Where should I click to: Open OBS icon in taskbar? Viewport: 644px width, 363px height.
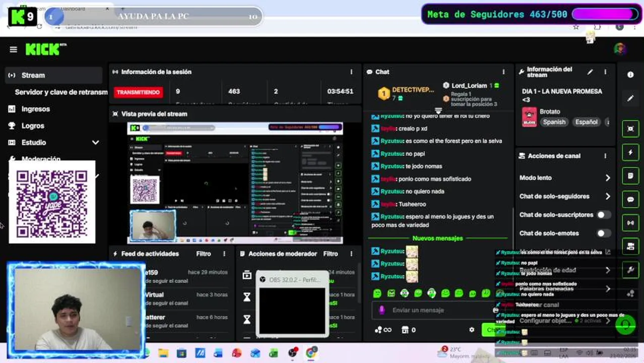(x=292, y=353)
